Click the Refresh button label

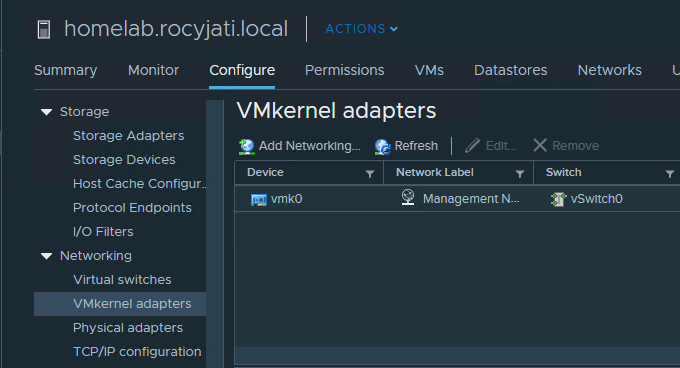416,146
